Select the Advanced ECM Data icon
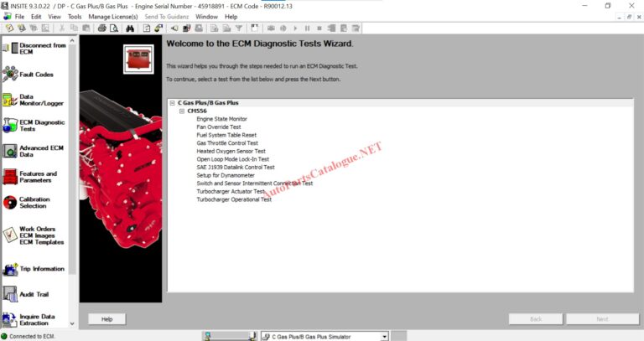 pos(10,151)
